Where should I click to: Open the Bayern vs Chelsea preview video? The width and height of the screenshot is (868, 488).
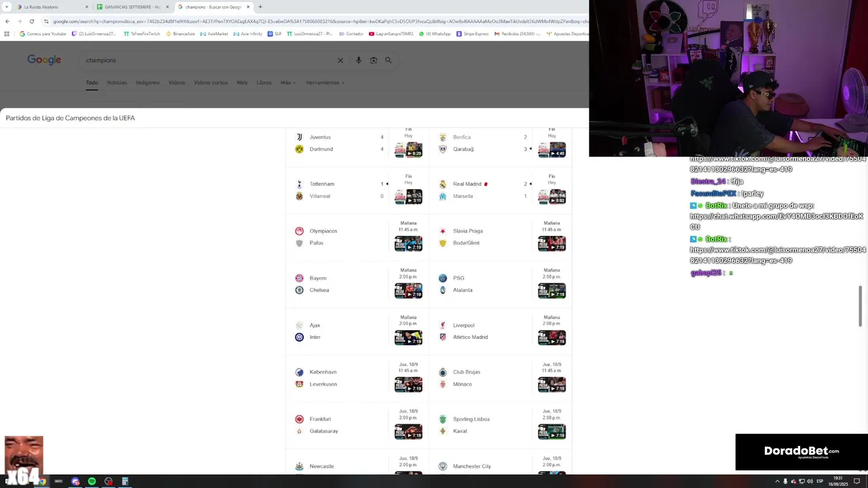408,291
